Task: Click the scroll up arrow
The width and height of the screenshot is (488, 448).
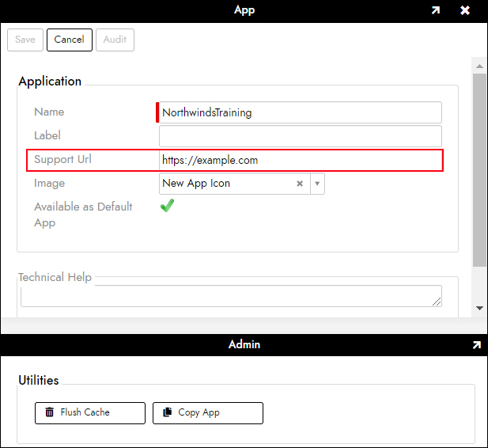Action: 479,66
